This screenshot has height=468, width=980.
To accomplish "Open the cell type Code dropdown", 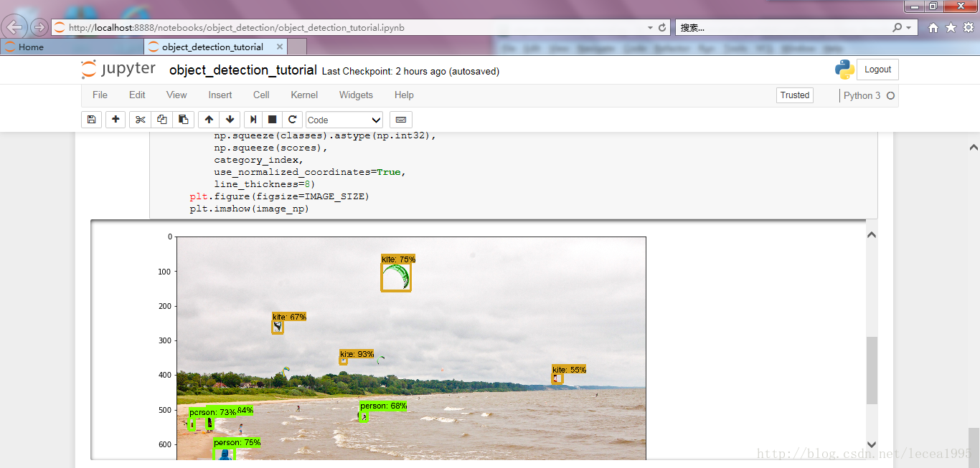I will click(x=344, y=120).
